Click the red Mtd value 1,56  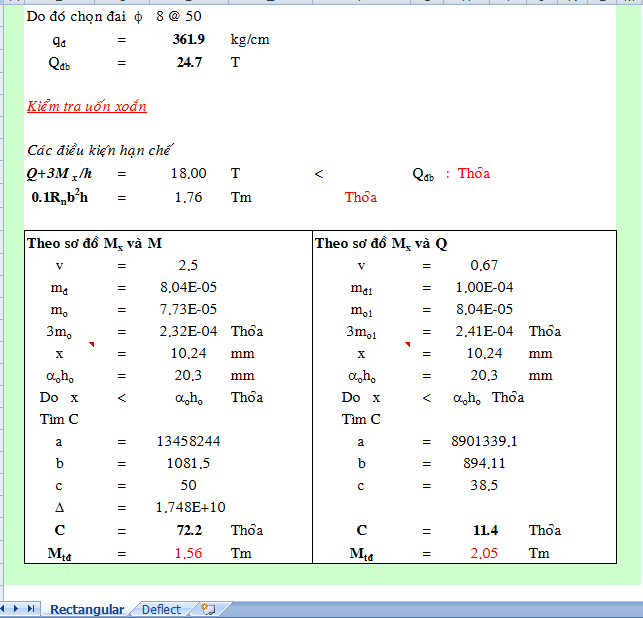click(x=188, y=553)
